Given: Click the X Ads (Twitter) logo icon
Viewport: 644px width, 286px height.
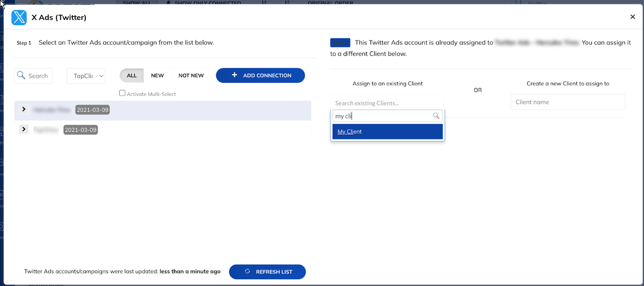Looking at the screenshot, I should (x=19, y=17).
